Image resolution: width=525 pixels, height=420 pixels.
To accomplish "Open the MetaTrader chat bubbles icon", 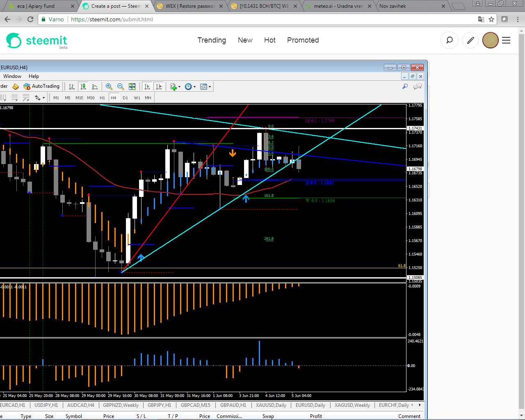I will [418, 87].
